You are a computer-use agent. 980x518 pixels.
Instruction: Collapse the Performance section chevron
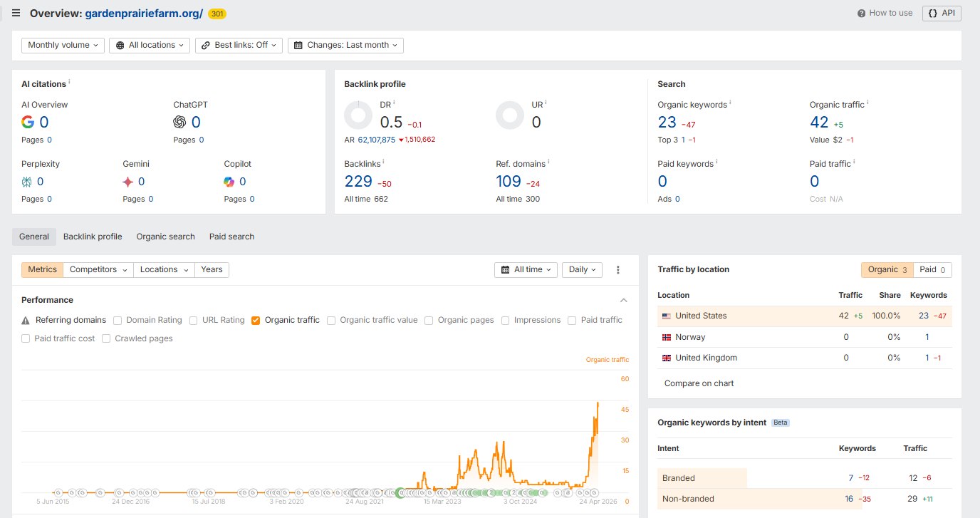624,300
